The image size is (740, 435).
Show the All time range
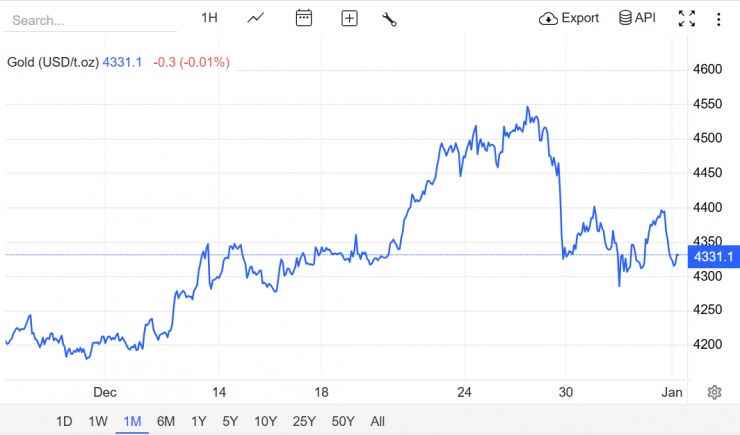point(378,421)
